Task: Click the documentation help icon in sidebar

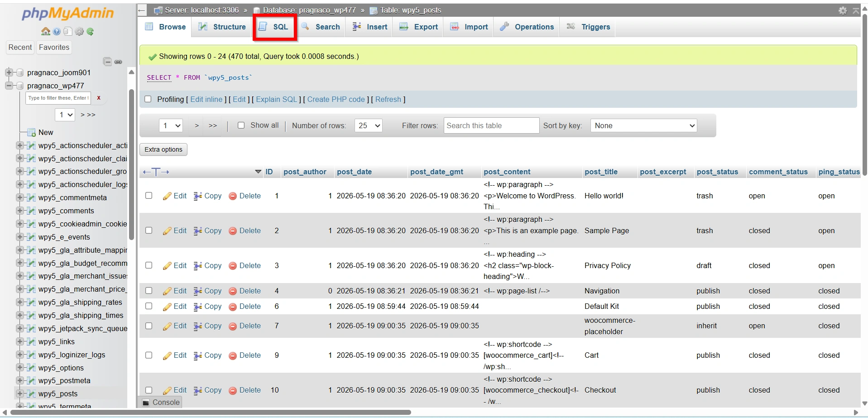Action: click(x=57, y=31)
